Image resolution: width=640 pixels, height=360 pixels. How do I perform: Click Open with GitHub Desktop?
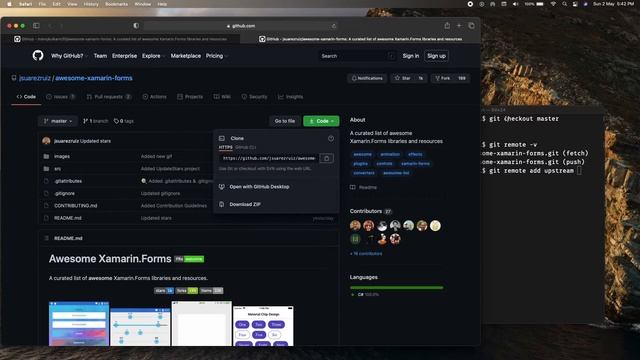259,187
